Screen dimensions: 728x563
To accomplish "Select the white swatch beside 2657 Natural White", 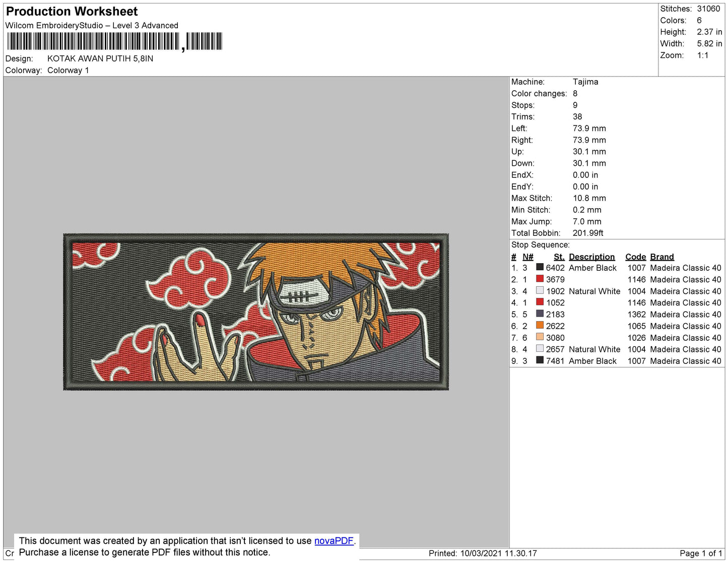I will pos(540,348).
